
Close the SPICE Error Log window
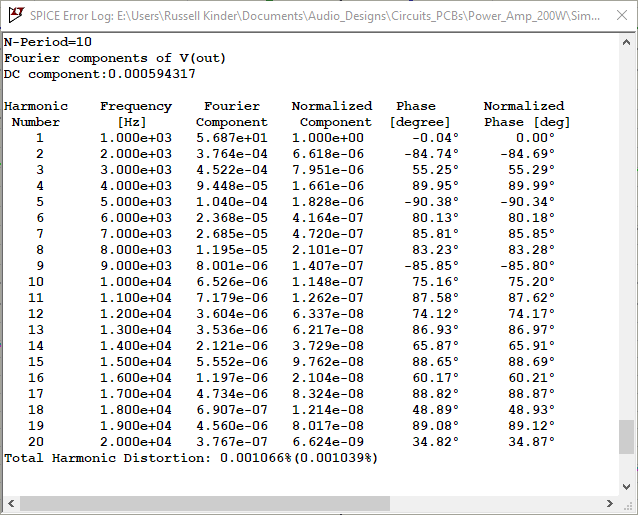pos(622,15)
